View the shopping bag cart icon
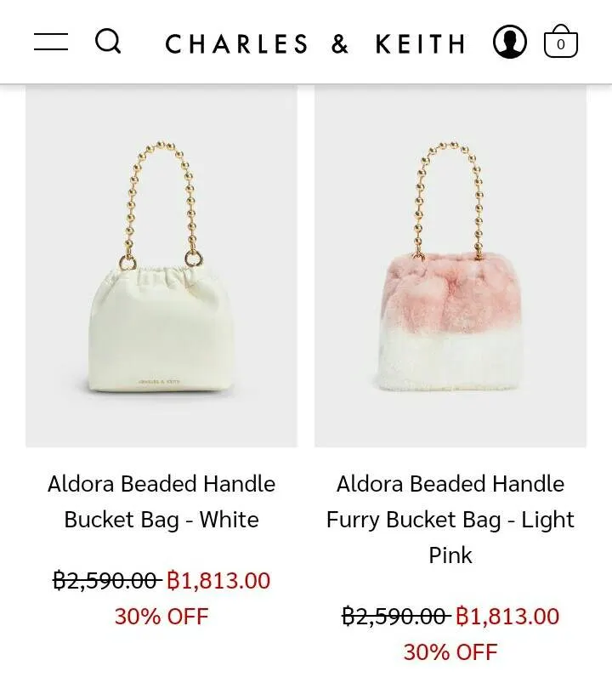This screenshot has width=612, height=700. [x=561, y=41]
